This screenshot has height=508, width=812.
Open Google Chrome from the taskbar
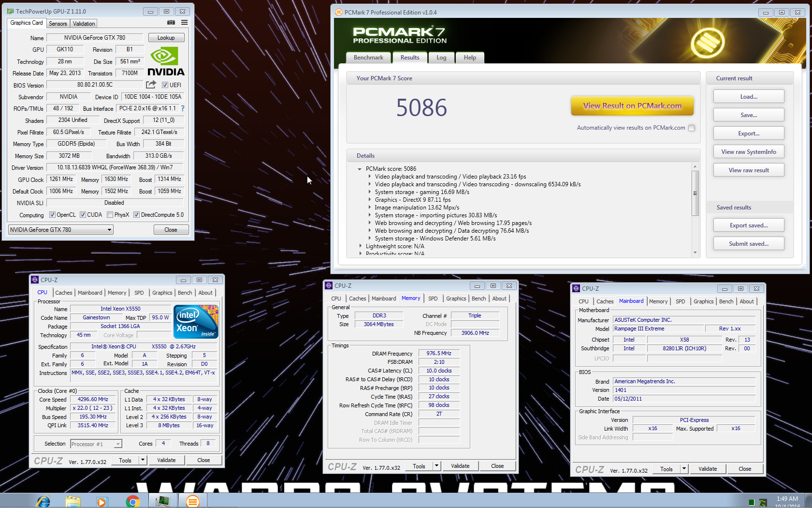pos(132,502)
